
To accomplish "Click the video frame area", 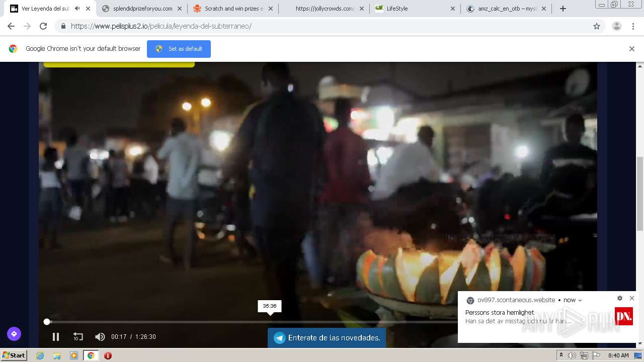I will click(318, 191).
